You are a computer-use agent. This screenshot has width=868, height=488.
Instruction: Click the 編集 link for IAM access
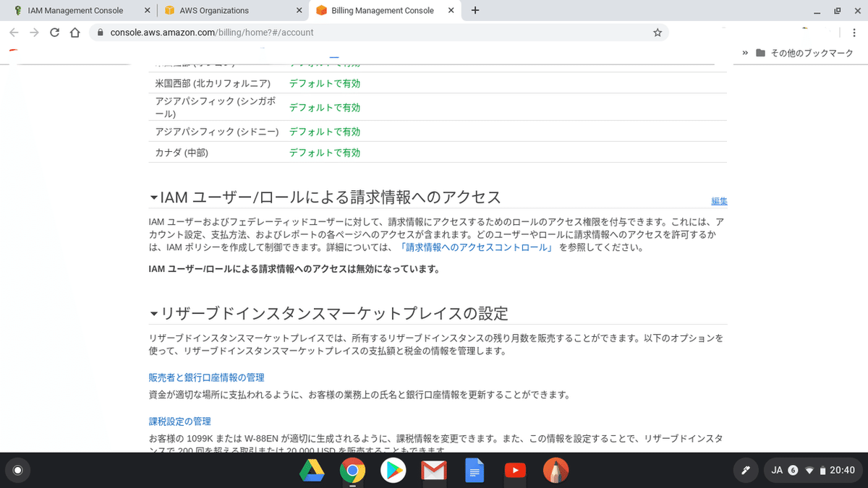719,201
